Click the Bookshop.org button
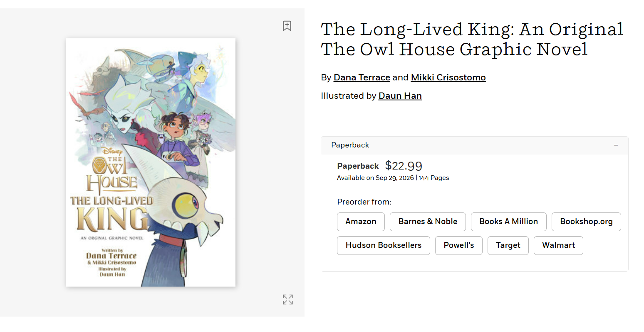The height and width of the screenshot is (332, 644). pyautogui.click(x=586, y=222)
